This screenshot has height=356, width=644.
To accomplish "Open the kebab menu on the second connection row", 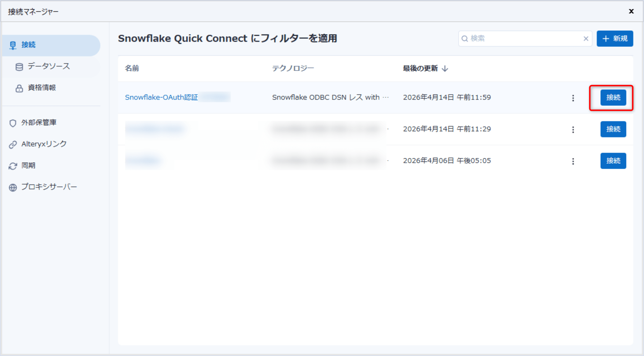I will [x=573, y=129].
